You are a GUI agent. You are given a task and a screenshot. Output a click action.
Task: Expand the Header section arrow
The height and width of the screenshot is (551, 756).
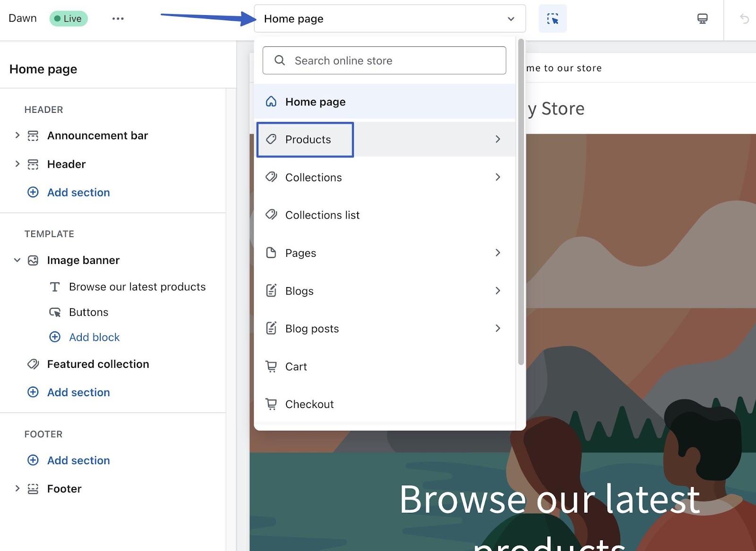click(x=17, y=164)
